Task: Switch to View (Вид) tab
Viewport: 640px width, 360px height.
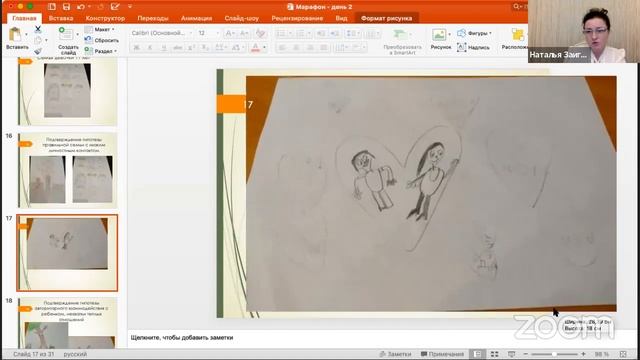Action: (x=341, y=18)
